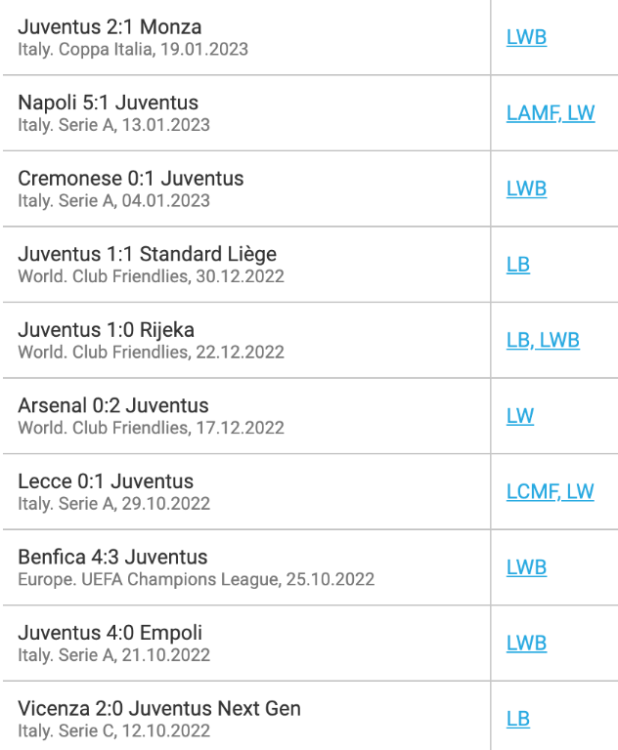Open LB link for Standard Liège match

pyautogui.click(x=518, y=265)
